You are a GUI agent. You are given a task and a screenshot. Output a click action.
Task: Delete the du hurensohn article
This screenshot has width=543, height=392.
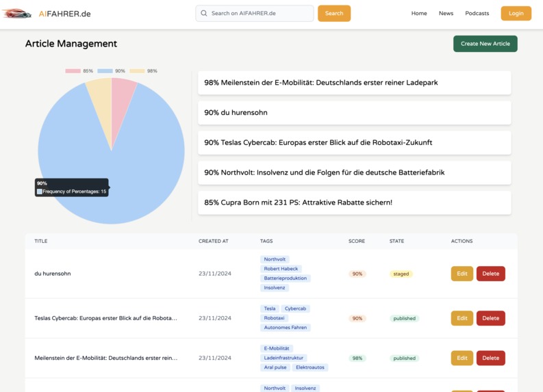click(491, 274)
